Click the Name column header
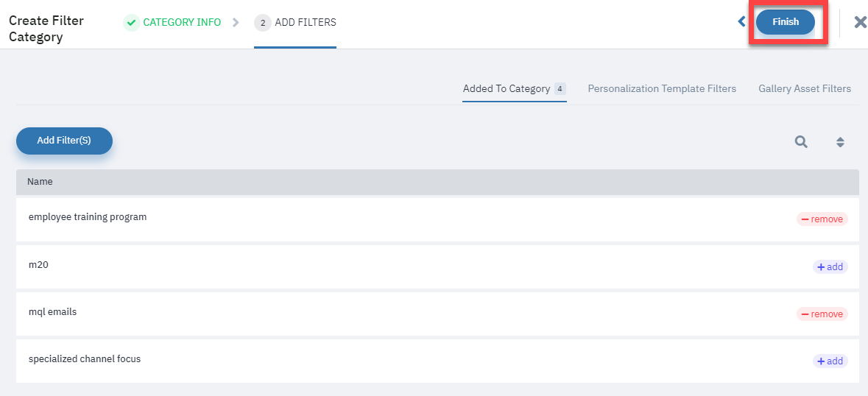Image resolution: width=868 pixels, height=396 pixels. [40, 181]
